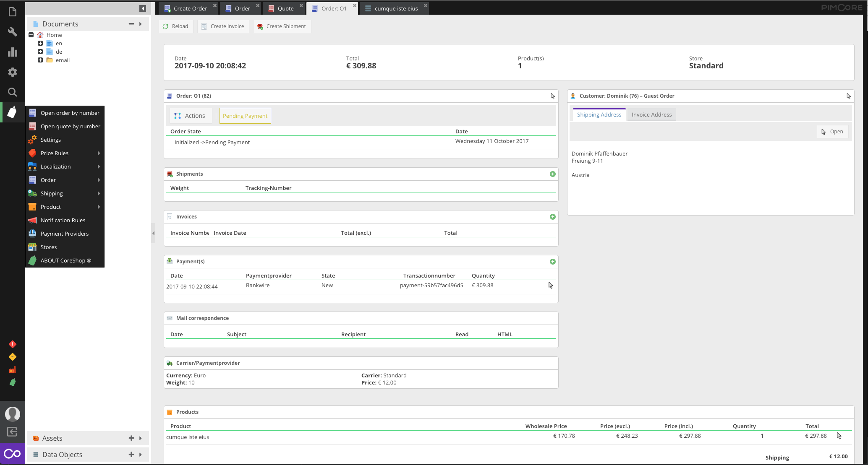Click green plus icon in Shipments panel

click(x=552, y=174)
